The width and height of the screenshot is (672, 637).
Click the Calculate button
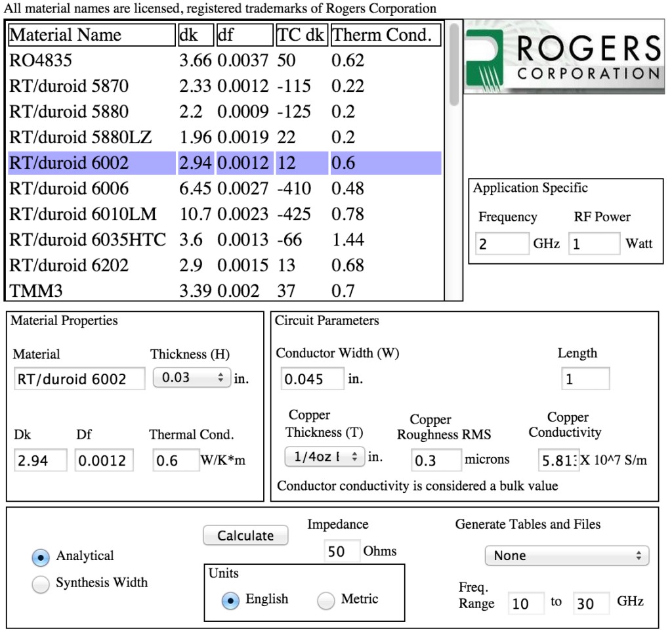245,535
